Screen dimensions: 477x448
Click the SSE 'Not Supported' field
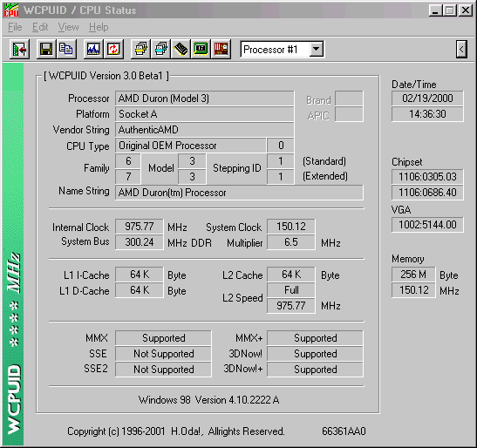163,354
